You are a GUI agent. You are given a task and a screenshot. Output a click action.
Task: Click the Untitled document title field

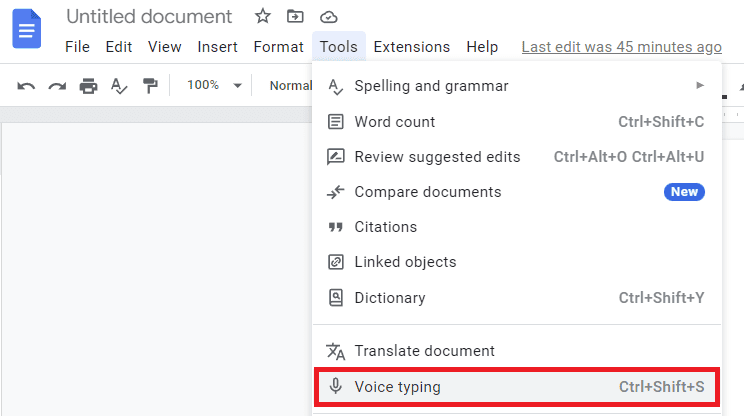[x=149, y=17]
